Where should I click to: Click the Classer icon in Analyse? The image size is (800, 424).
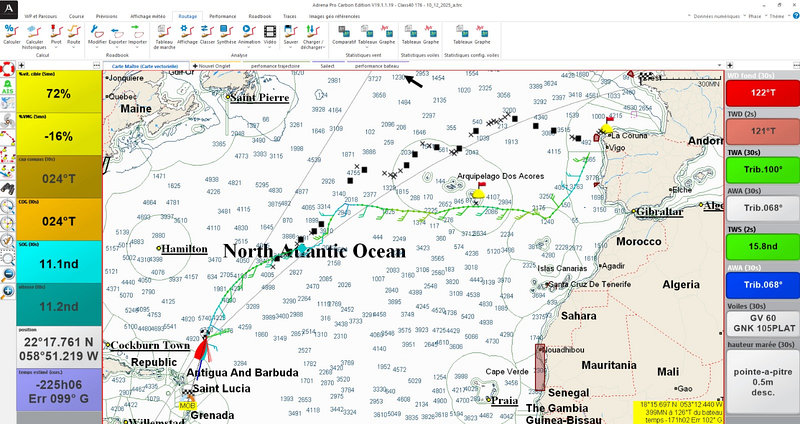click(206, 32)
